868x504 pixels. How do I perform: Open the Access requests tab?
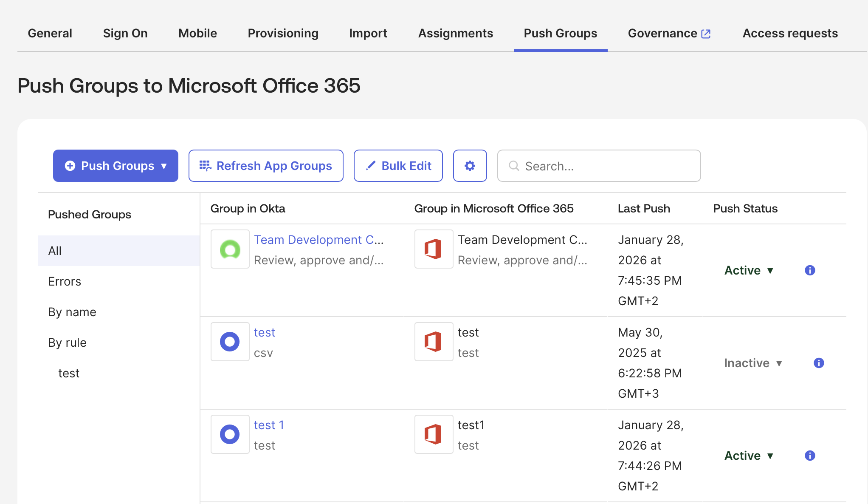(x=790, y=33)
